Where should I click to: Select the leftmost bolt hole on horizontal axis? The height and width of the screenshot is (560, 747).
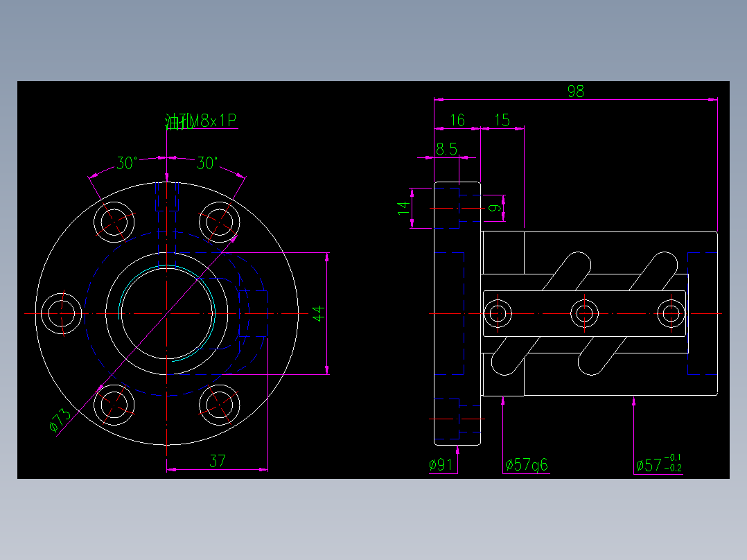[x=62, y=313]
